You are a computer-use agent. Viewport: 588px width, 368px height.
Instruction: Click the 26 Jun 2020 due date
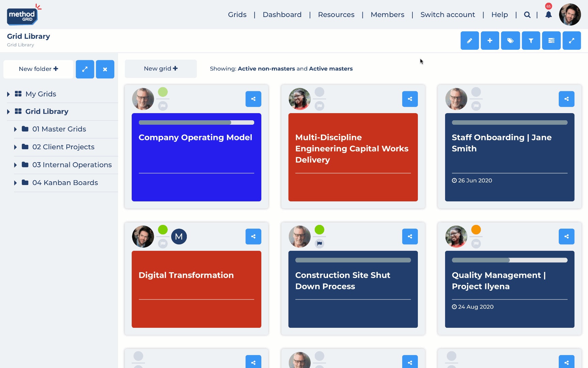[472, 181]
